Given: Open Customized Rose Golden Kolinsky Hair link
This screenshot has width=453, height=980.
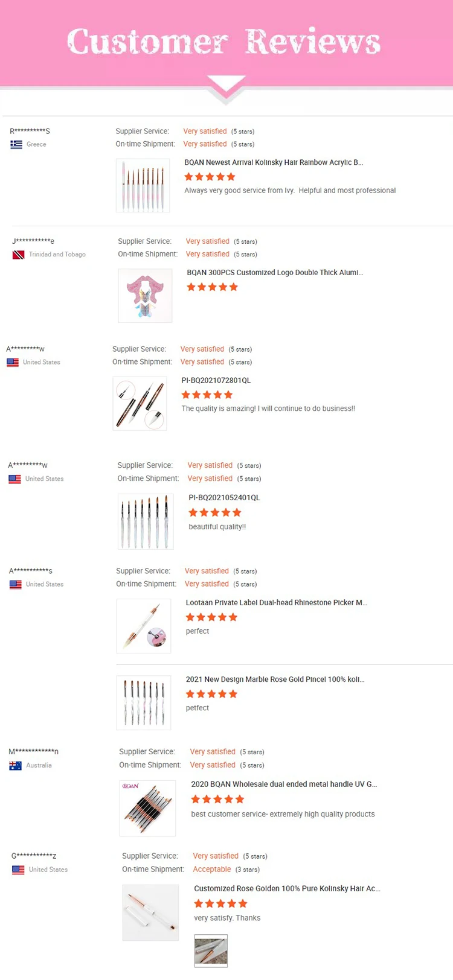Looking at the screenshot, I should [287, 889].
